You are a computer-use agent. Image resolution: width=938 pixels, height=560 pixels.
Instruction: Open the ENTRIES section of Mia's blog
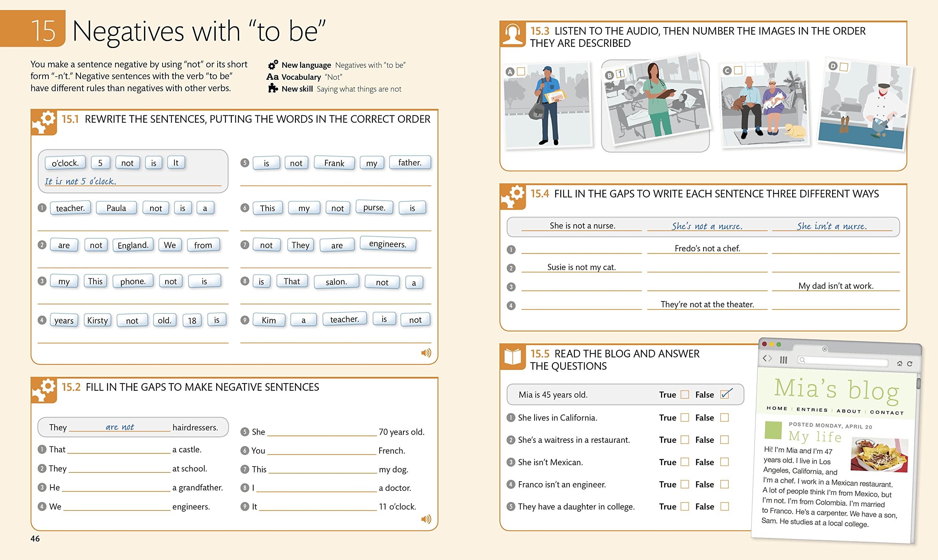812,409
